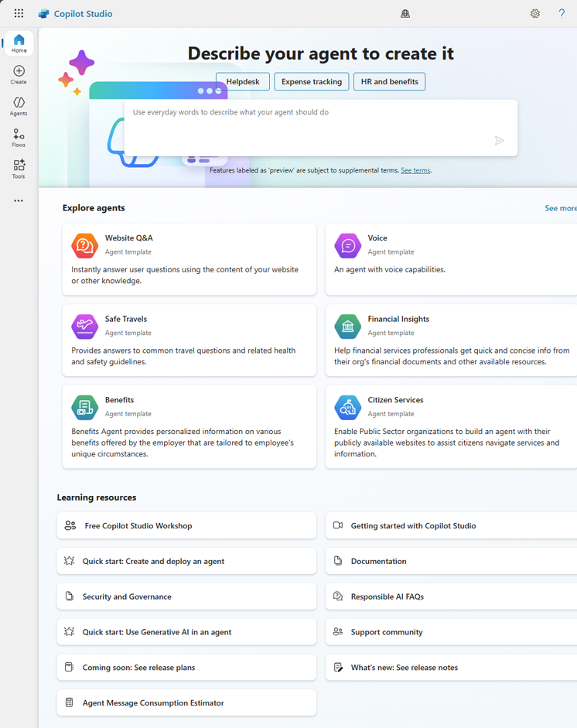Image resolution: width=577 pixels, height=728 pixels.
Task: Open the Help question mark icon
Action: (x=562, y=13)
